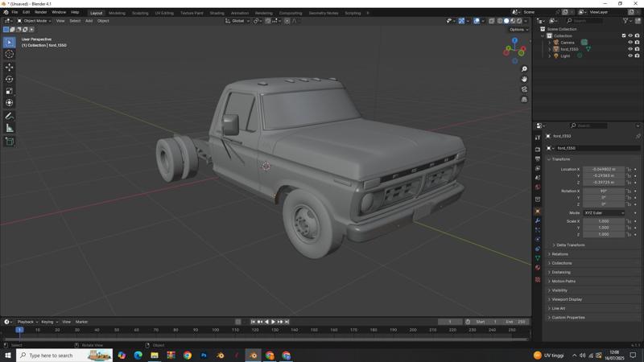
Task: Open the viewport Add menu
Action: coord(89,21)
